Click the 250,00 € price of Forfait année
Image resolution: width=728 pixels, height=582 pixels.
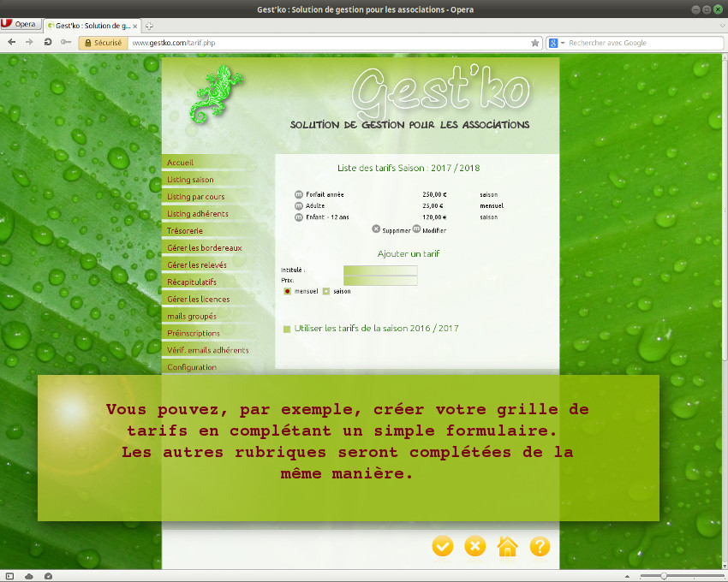(434, 194)
